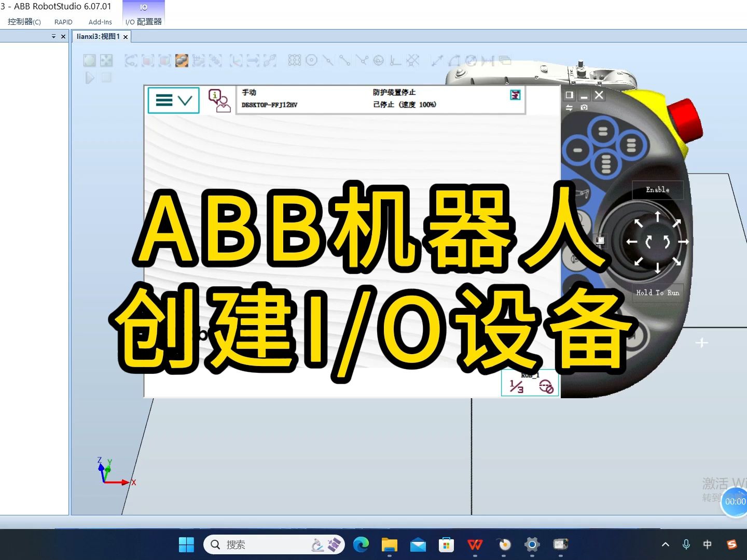
Task: Select the Surface selection level icon
Action: pyautogui.click(x=148, y=61)
